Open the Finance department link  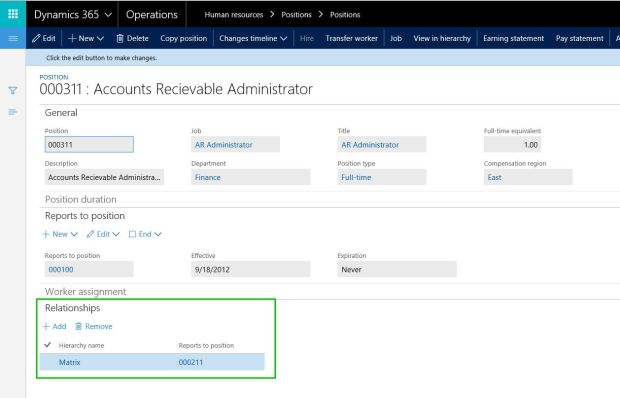click(x=208, y=177)
